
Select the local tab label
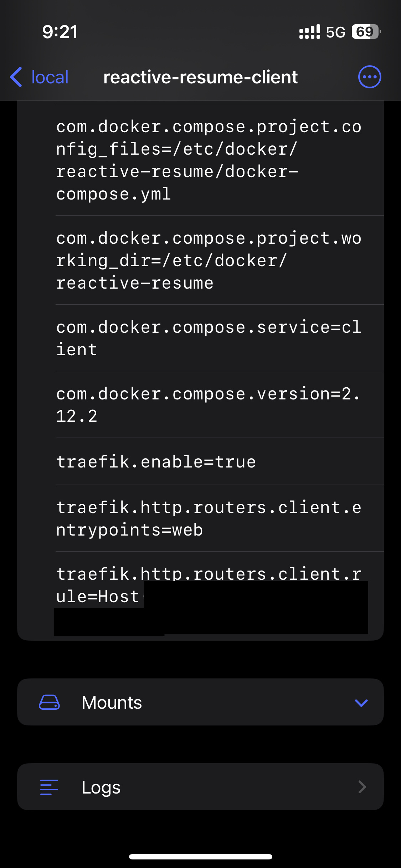click(49, 77)
